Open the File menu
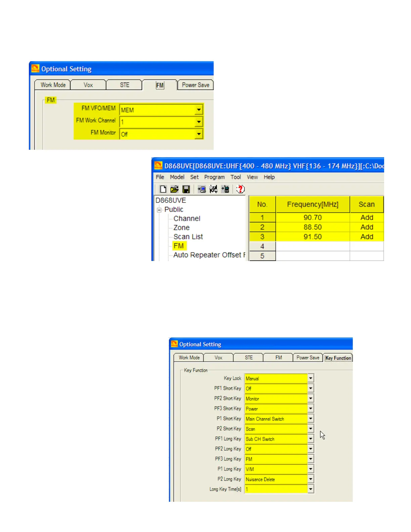The image size is (411, 532). tap(160, 177)
